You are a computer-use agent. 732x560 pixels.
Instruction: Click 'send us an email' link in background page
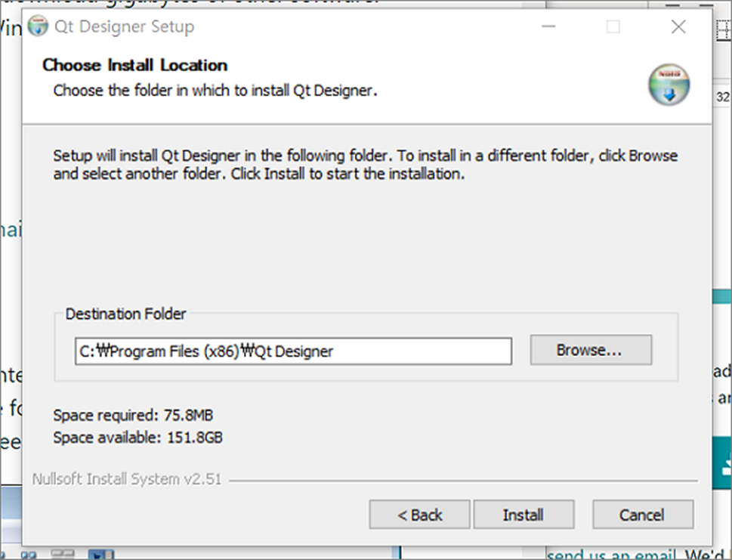click(611, 555)
